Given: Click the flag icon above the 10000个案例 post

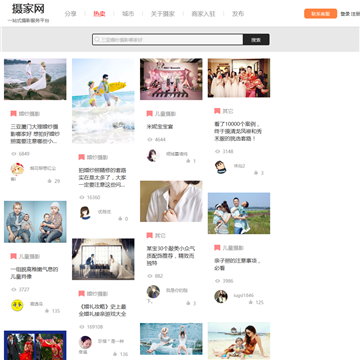Looking at the screenshot, I should point(217,111).
